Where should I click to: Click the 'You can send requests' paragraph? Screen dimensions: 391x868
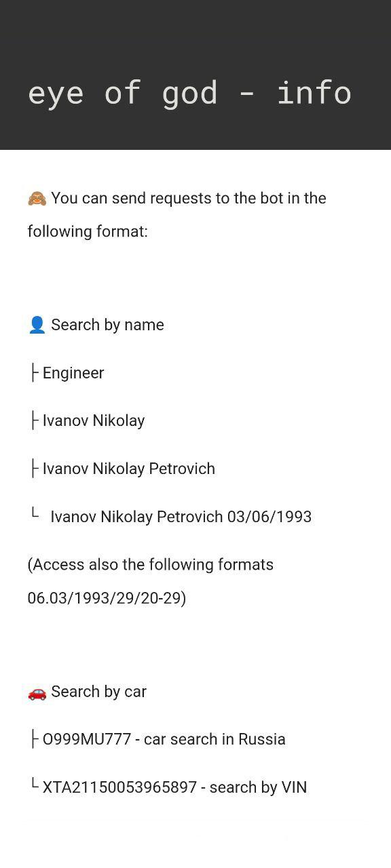(x=177, y=215)
